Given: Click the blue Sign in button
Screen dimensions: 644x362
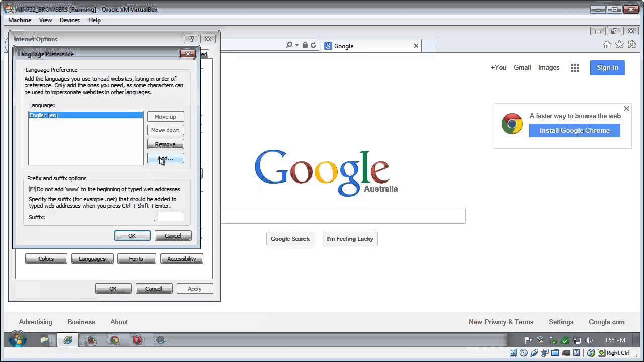Looking at the screenshot, I should pyautogui.click(x=607, y=67).
